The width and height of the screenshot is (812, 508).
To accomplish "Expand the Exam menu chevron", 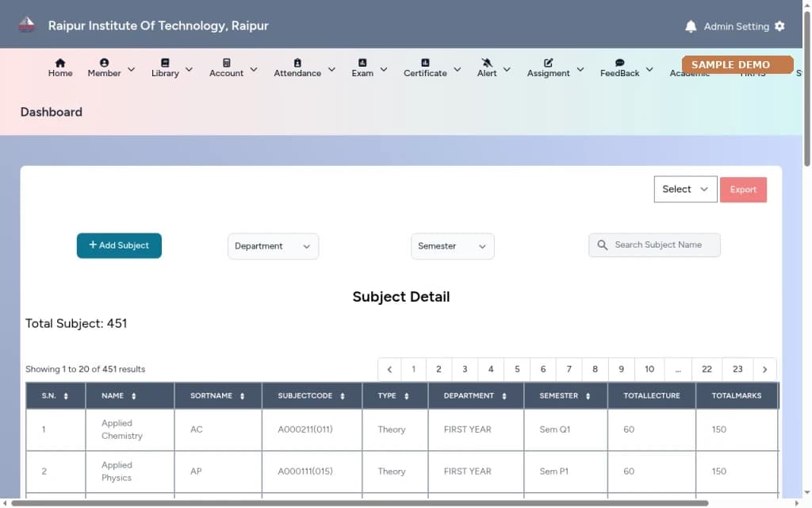I will pos(384,69).
